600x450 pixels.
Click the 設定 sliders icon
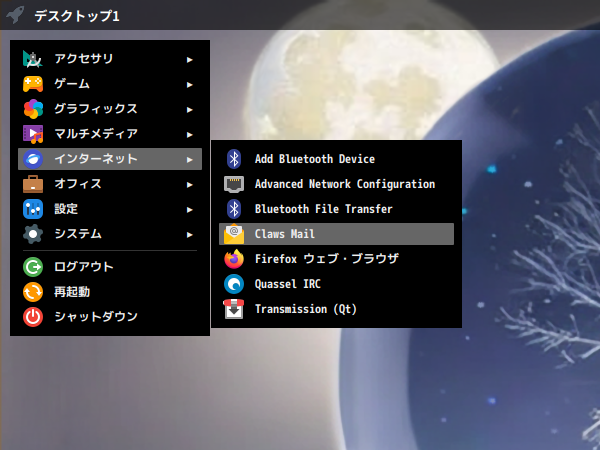click(33, 209)
